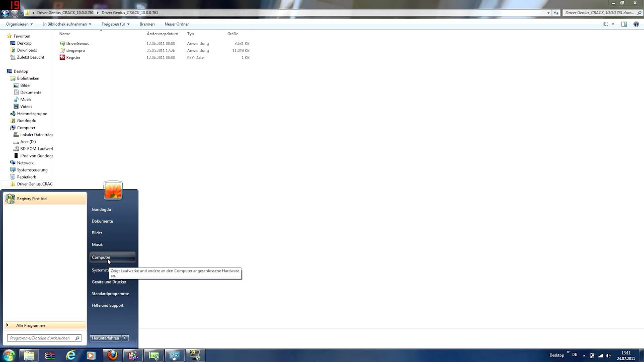644x362 pixels.
Task: Open Windows Media Player taskbar icon
Action: [x=91, y=355]
